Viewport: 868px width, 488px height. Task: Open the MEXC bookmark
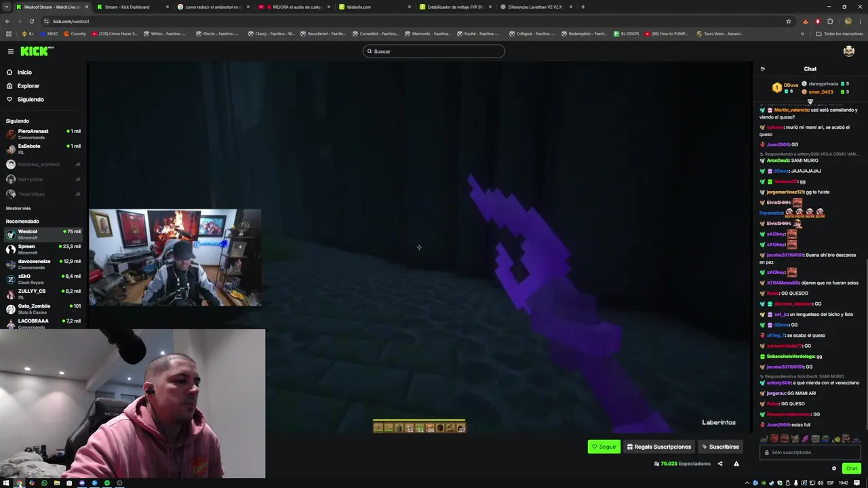tap(49, 34)
